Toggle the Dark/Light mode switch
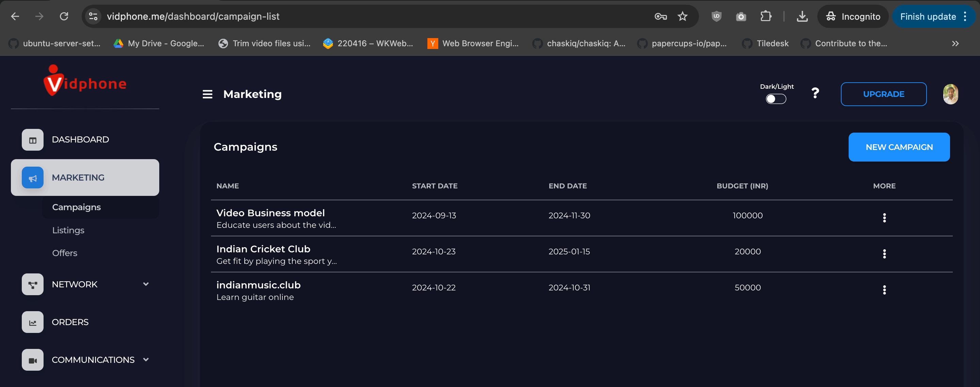This screenshot has height=387, width=980. [776, 99]
